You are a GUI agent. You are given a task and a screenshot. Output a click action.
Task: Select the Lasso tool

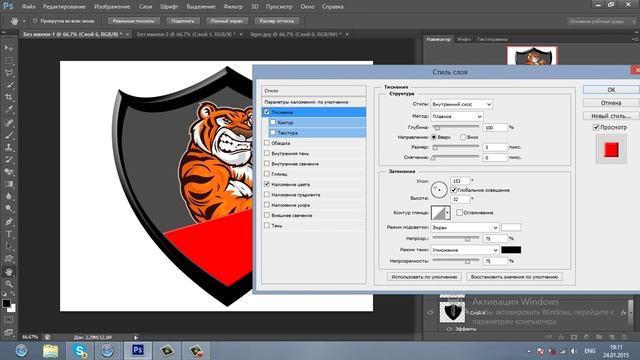pyautogui.click(x=9, y=73)
